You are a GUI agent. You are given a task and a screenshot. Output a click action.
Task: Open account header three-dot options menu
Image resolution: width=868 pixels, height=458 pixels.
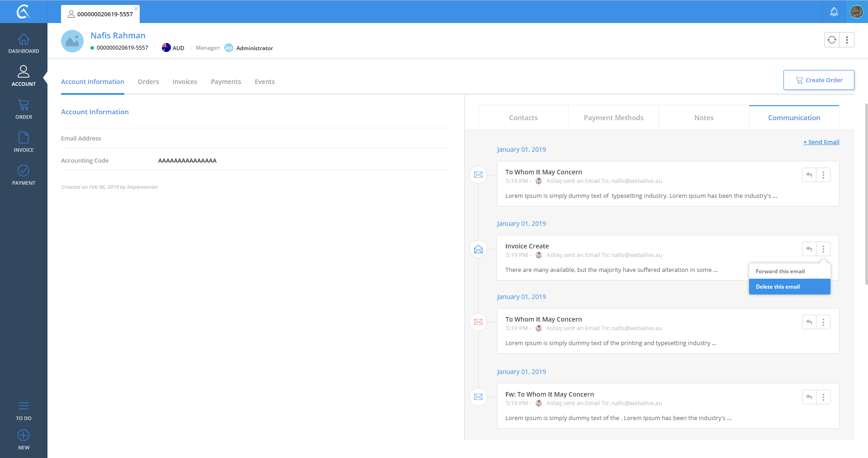click(x=847, y=40)
